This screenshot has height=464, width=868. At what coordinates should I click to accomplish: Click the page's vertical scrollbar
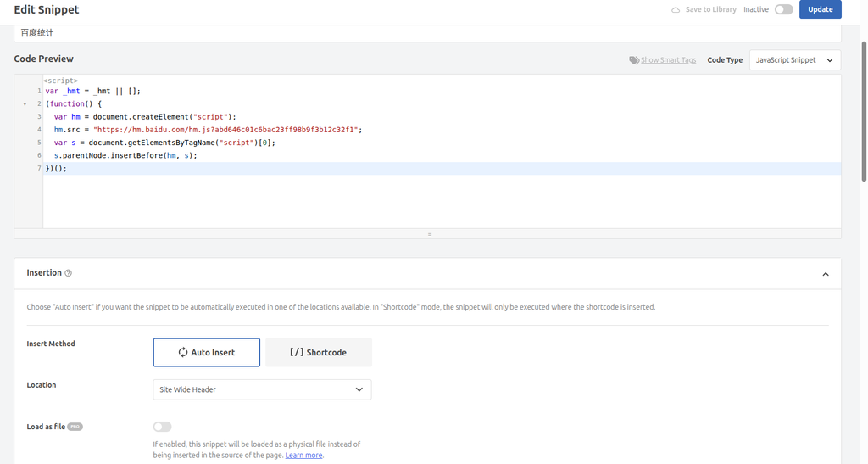[x=864, y=111]
